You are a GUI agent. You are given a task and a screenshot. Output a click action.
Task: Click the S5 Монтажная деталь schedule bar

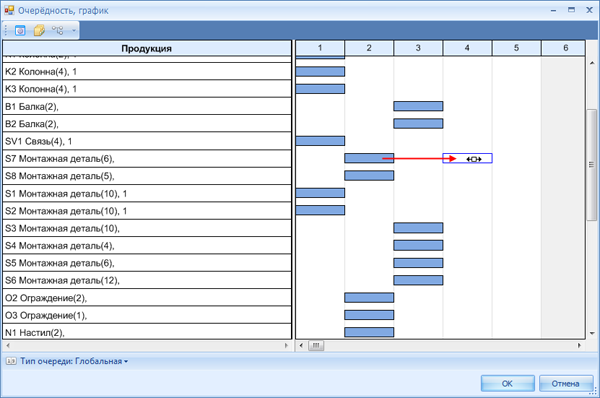418,263
